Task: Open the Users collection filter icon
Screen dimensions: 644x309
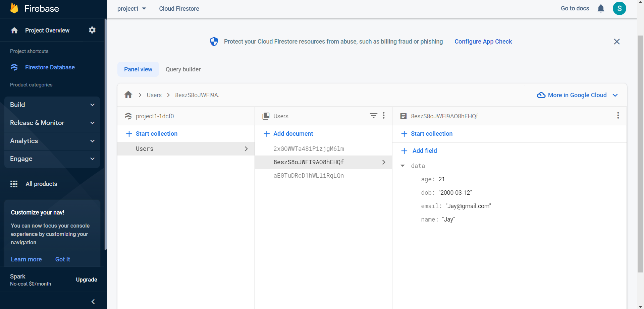Action: coord(373,116)
